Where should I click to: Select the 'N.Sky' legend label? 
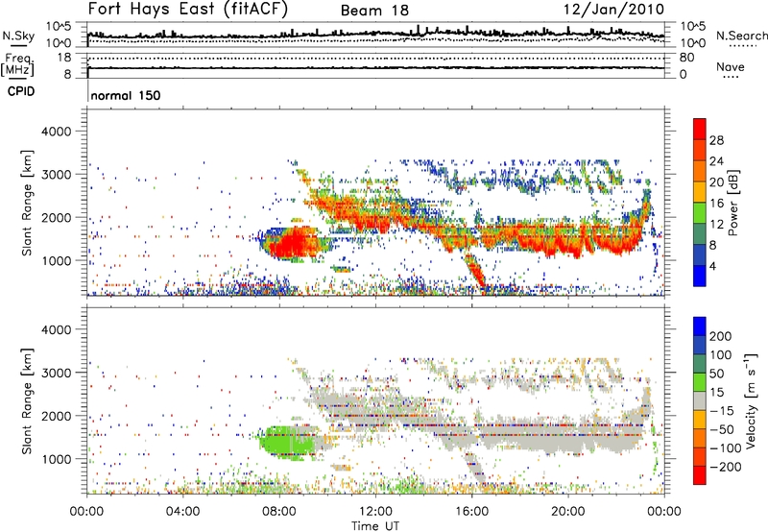pos(18,36)
